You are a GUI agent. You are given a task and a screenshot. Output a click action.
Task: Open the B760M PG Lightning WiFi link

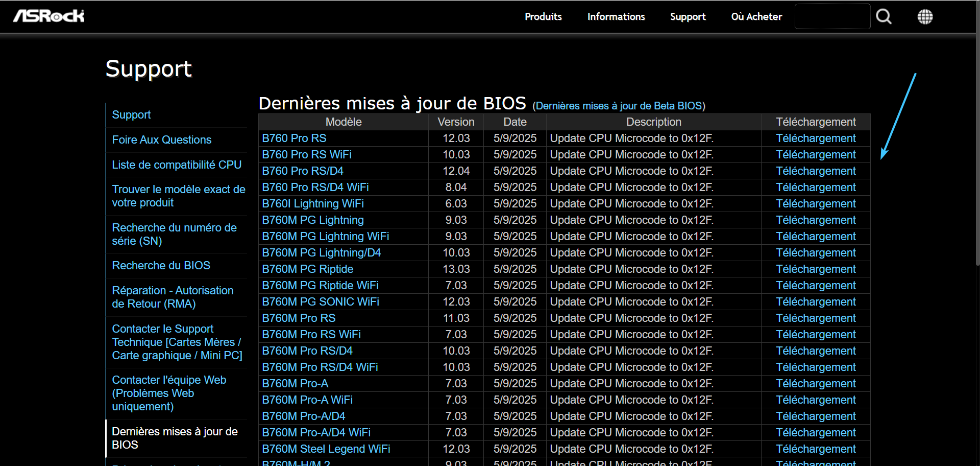coord(326,237)
